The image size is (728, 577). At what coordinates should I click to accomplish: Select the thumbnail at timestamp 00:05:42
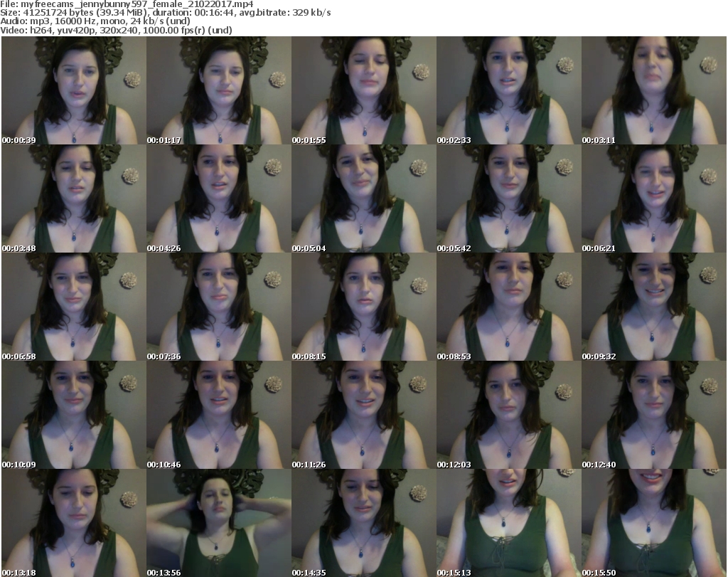[x=509, y=198]
